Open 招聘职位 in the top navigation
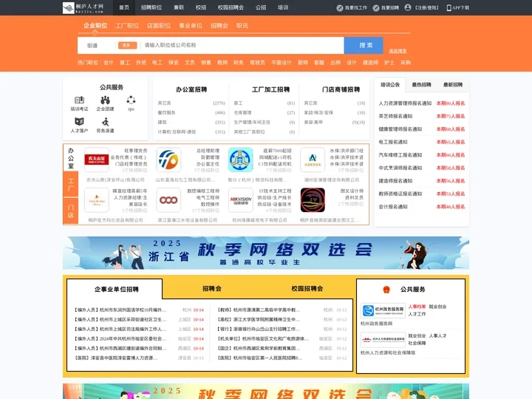This screenshot has height=399, width=532. tap(151, 7)
